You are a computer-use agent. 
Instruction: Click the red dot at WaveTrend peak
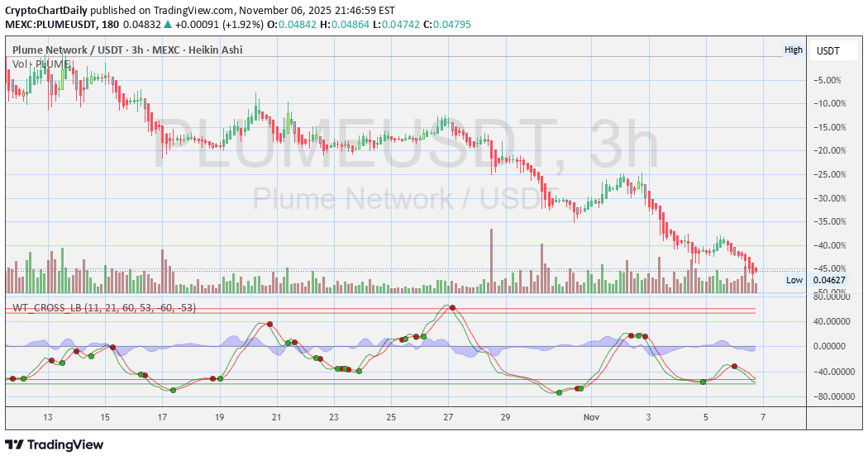tap(451, 308)
